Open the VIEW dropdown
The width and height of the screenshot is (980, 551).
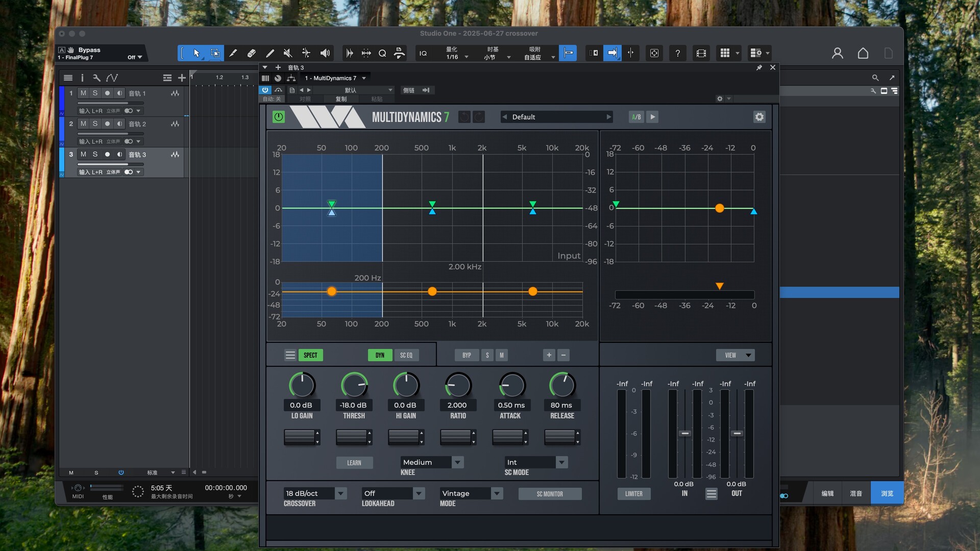[735, 355]
